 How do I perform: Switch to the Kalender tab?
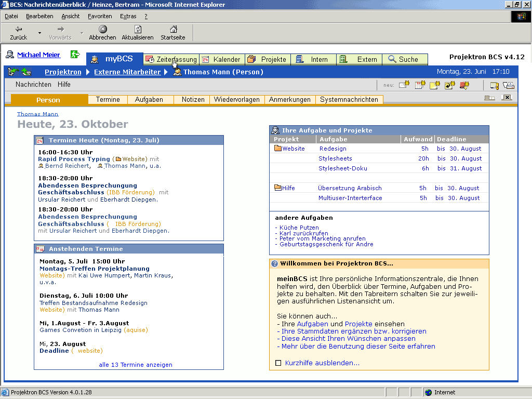click(222, 59)
